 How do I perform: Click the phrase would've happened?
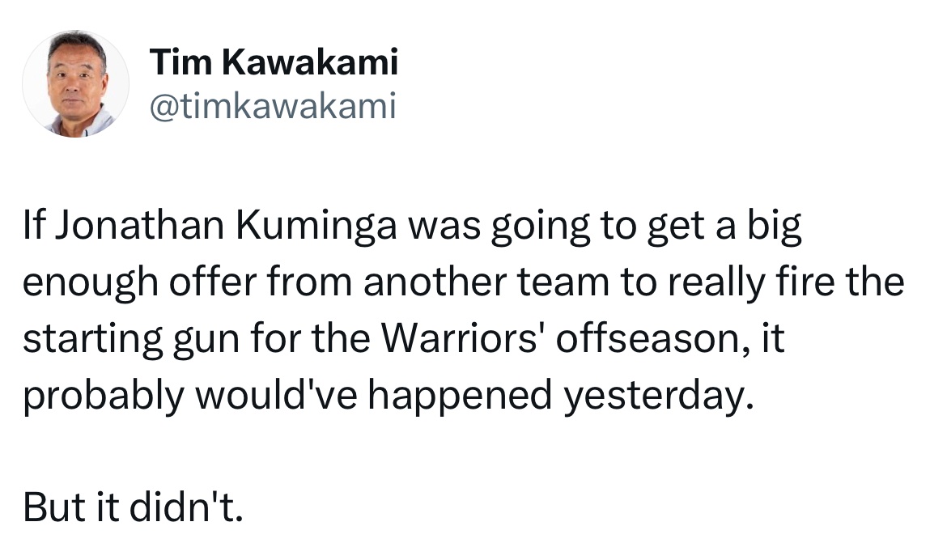click(373, 397)
